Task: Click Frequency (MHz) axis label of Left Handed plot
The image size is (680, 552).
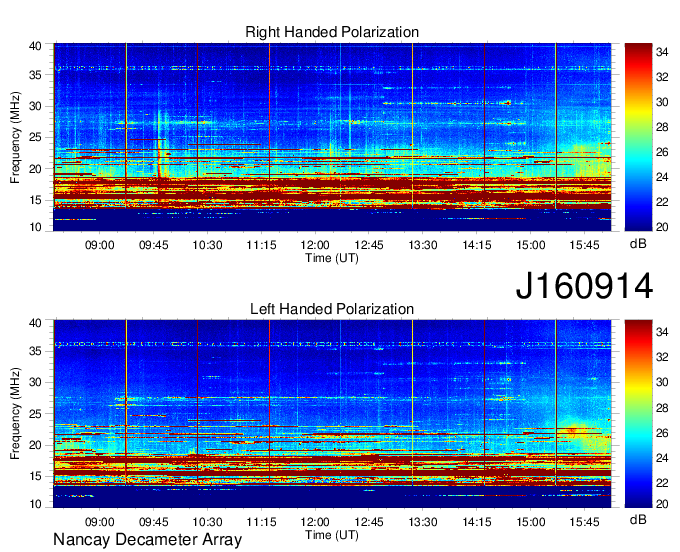Action: pyautogui.click(x=15, y=414)
